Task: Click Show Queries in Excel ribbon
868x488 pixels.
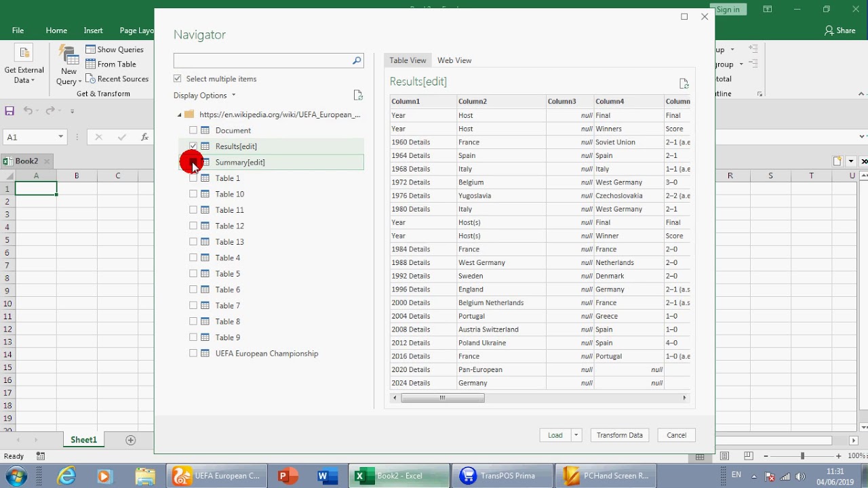Action: [115, 49]
